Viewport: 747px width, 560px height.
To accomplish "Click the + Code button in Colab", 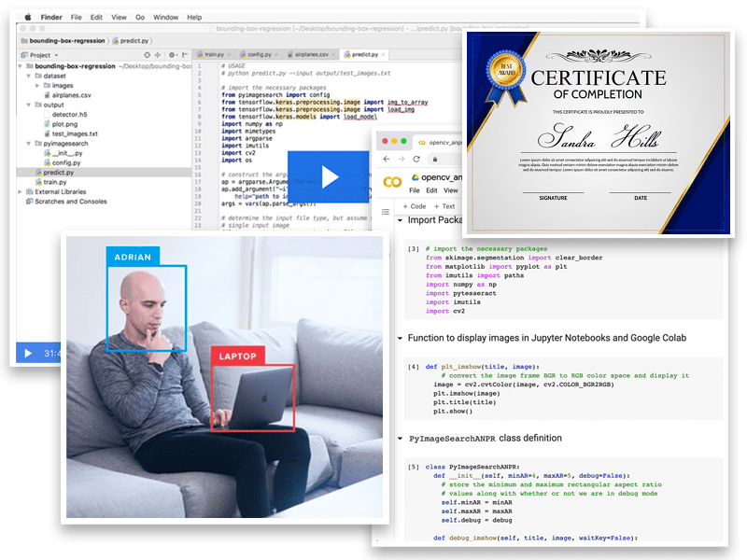I will coord(413,206).
